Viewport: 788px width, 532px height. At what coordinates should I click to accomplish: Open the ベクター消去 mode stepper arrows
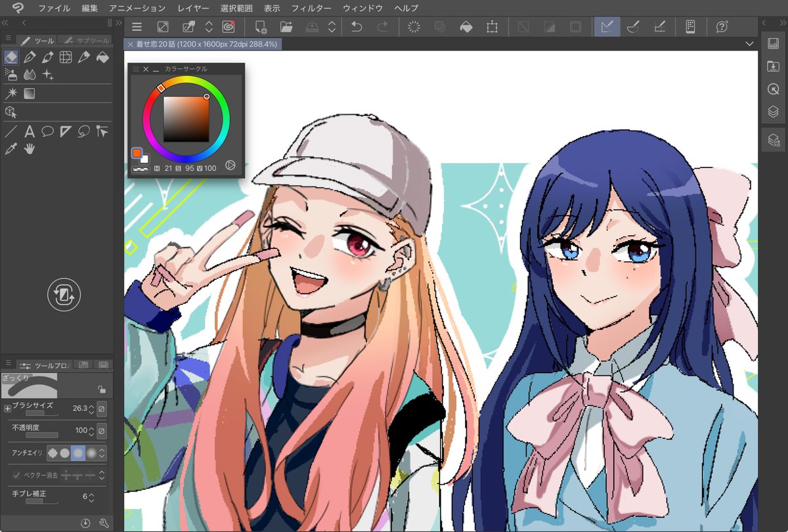click(x=102, y=475)
